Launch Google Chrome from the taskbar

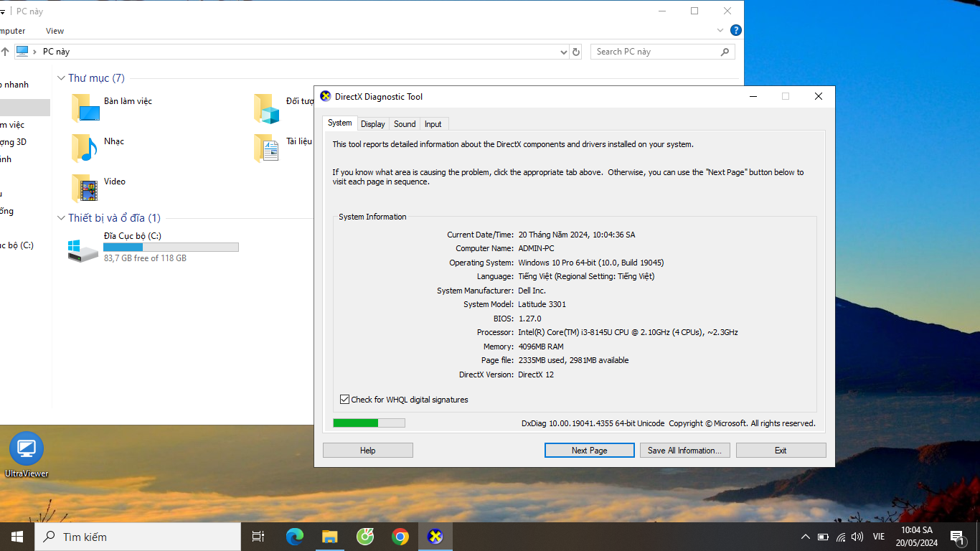click(400, 537)
